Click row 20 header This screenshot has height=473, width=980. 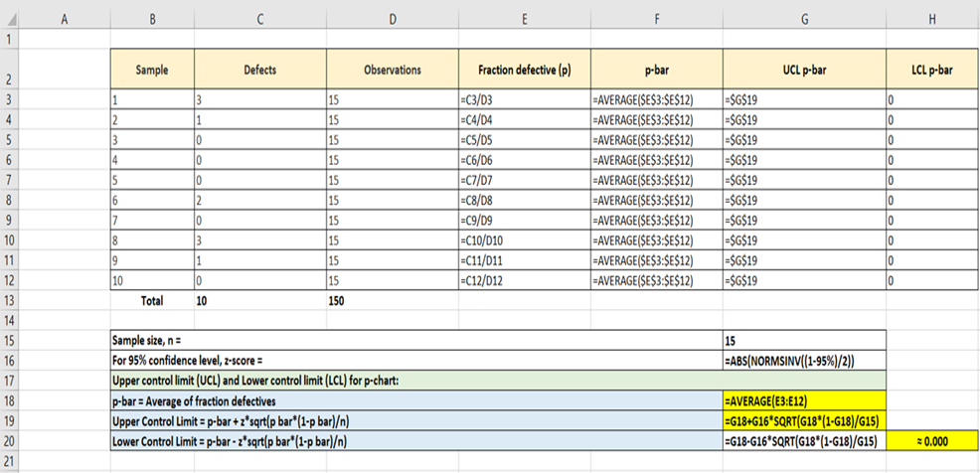coord(10,440)
